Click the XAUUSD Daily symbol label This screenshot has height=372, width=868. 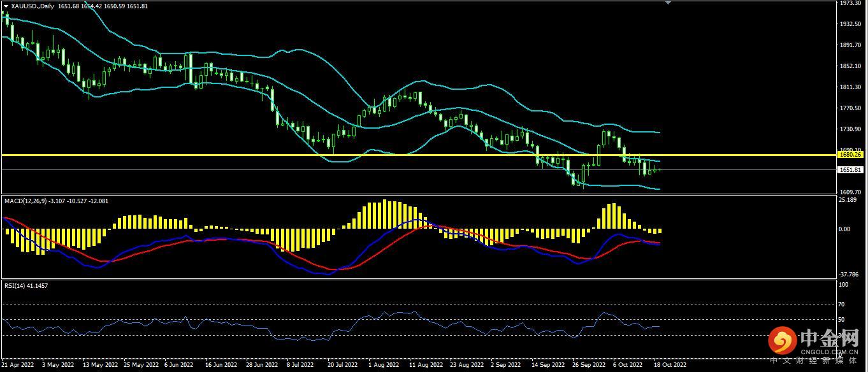tap(33, 6)
